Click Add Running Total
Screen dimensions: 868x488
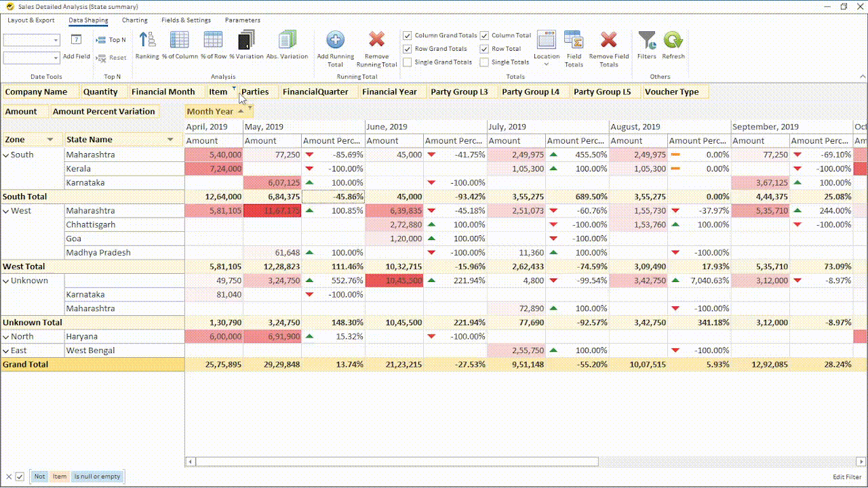334,46
